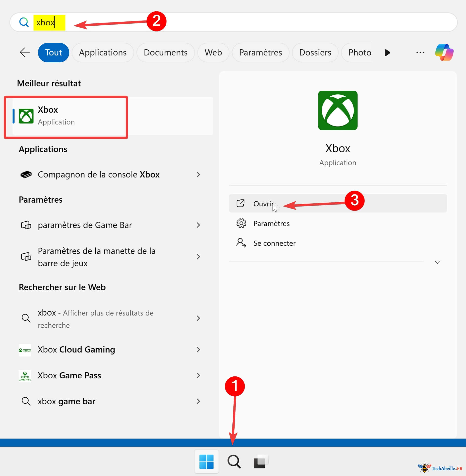Expand xbox web search chevron
Viewport: 466px width, 476px height.
tap(198, 318)
